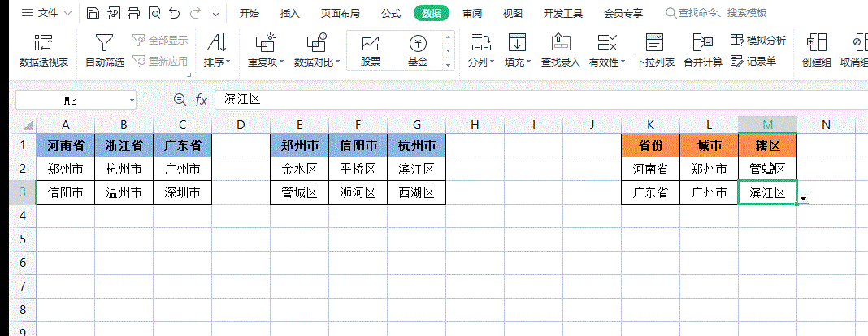
Task: Click the 基金 fund data icon
Action: point(418,50)
